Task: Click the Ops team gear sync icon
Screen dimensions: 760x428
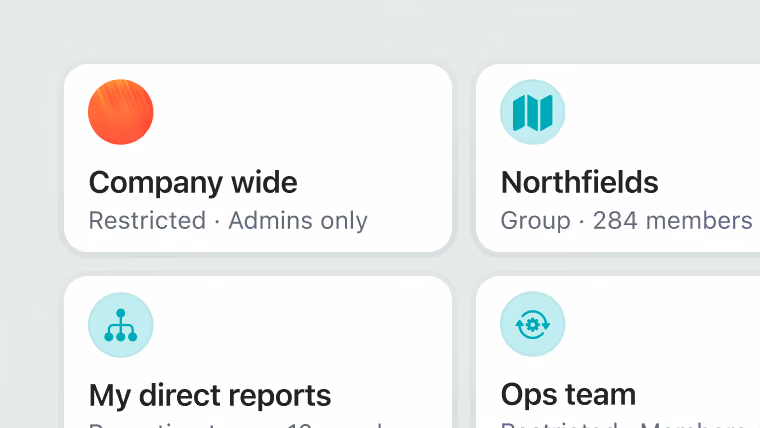Action: 533,324
